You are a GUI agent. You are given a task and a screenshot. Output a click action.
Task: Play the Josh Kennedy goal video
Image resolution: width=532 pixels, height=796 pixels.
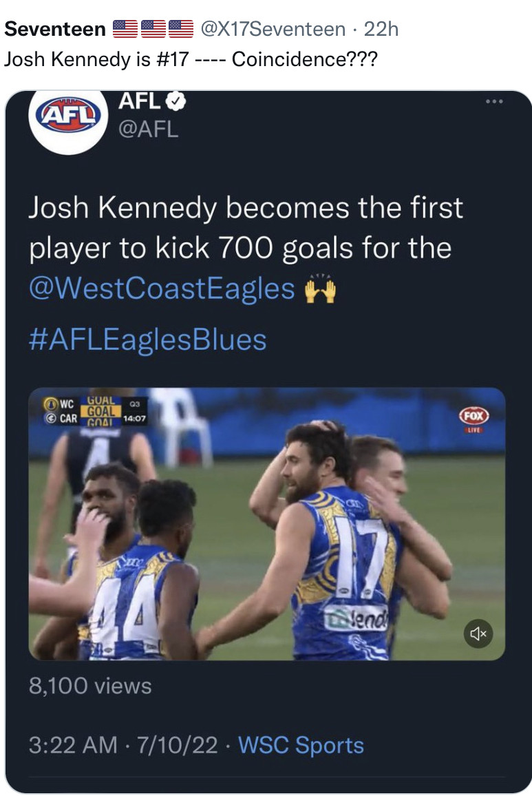click(266, 523)
